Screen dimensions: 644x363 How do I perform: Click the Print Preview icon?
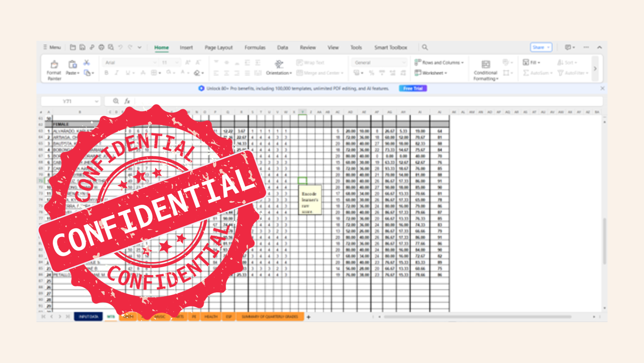[111, 47]
